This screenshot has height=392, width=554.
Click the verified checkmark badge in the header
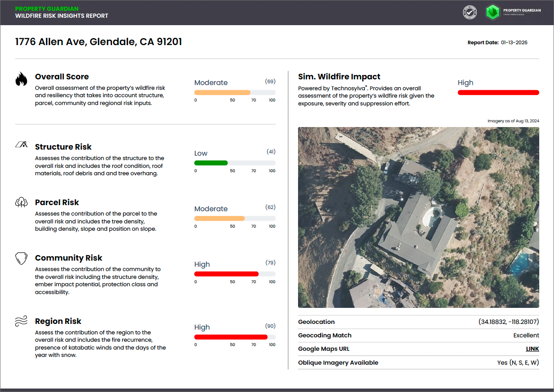pyautogui.click(x=469, y=12)
